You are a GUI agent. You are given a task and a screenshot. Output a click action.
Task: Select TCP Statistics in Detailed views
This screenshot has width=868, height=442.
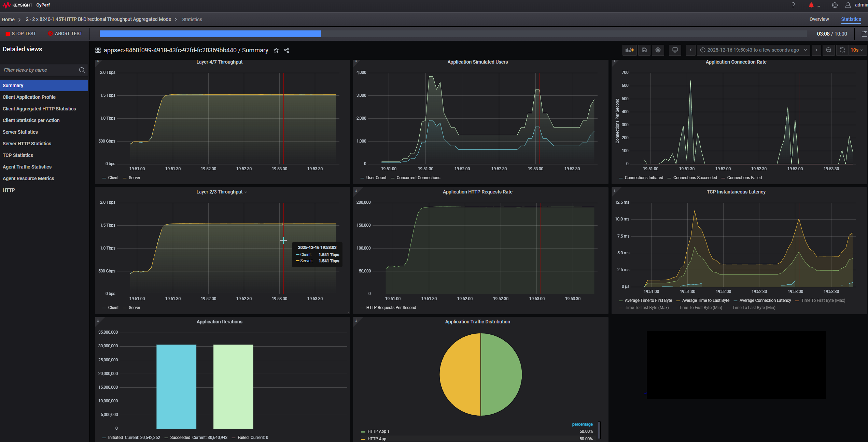tap(18, 155)
